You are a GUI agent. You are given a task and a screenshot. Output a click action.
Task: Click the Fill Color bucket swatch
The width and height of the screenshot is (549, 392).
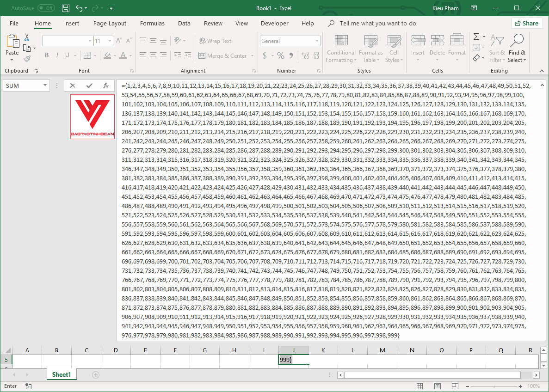(x=107, y=55)
